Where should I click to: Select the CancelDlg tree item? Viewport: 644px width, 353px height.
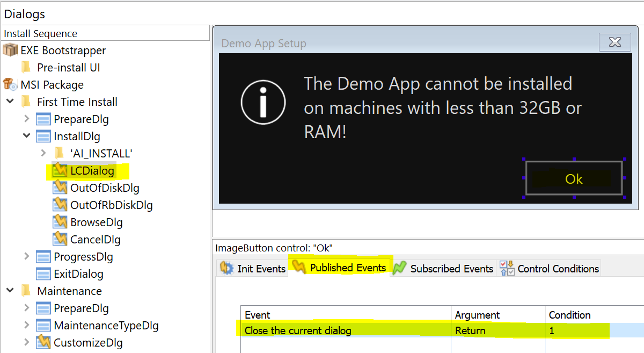click(95, 240)
